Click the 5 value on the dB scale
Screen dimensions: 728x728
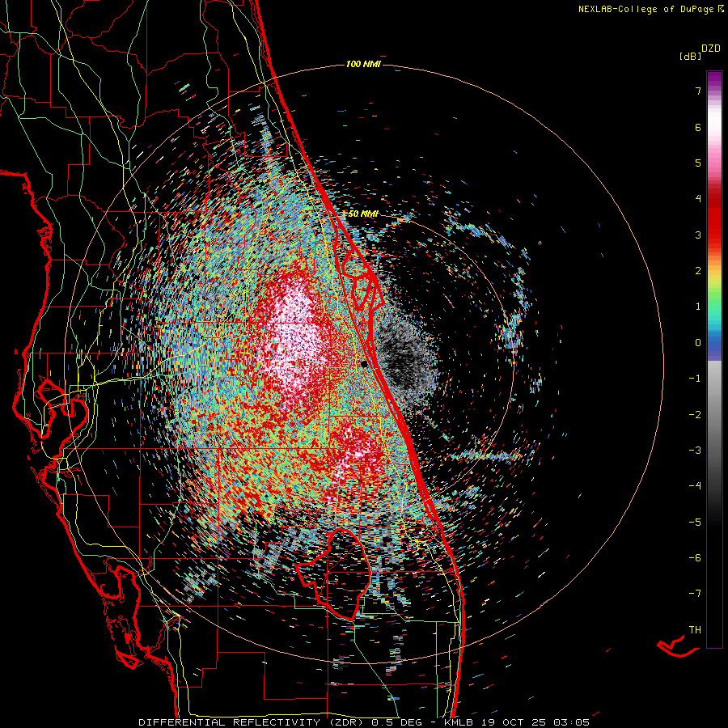pyautogui.click(x=698, y=163)
